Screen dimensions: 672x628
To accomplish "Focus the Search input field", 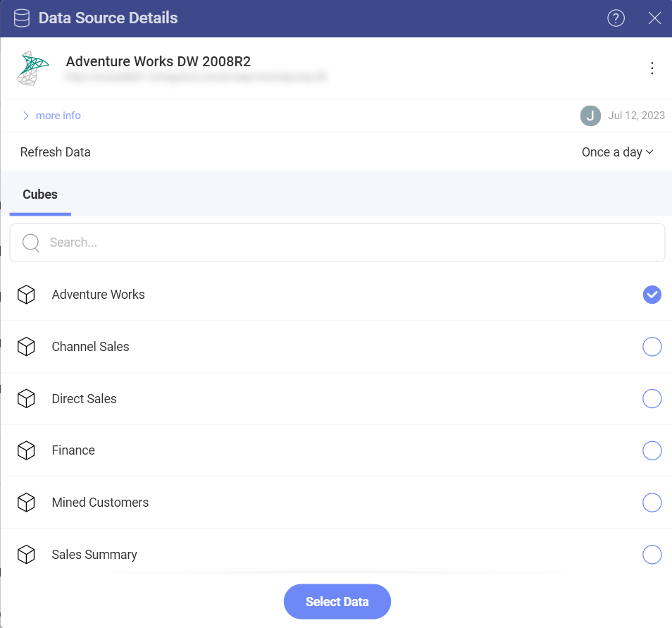I will click(337, 242).
